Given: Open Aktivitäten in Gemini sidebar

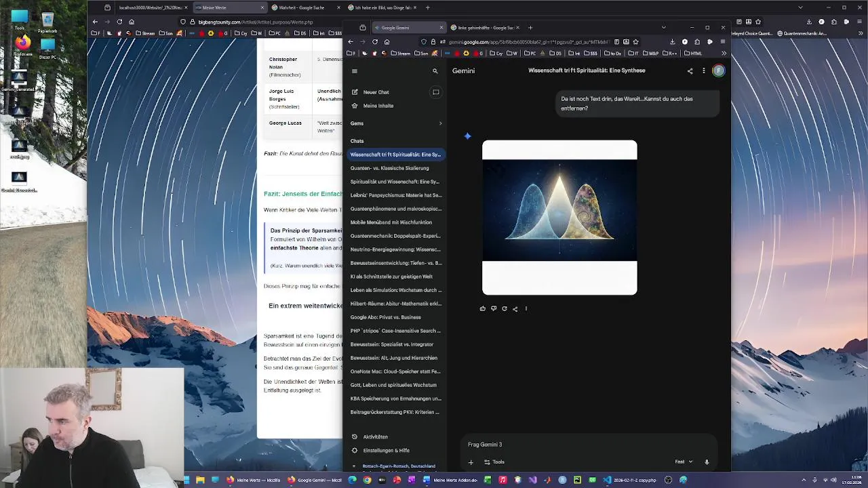Looking at the screenshot, I should click(370, 436).
